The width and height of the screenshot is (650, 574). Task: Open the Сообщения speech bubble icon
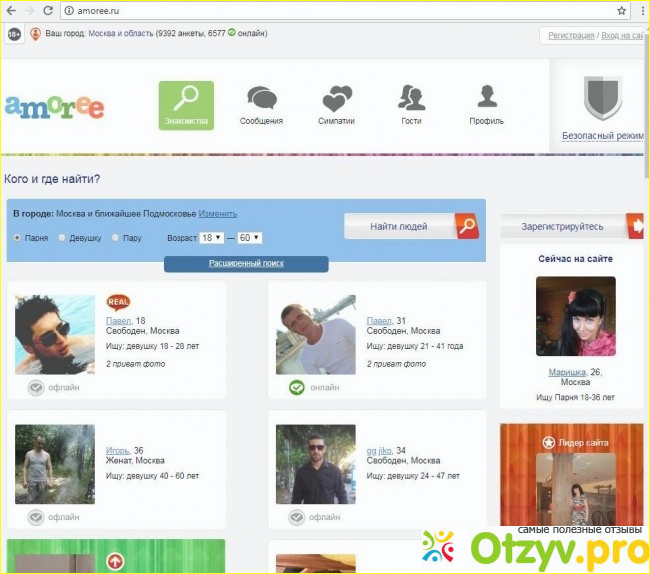pos(261,99)
